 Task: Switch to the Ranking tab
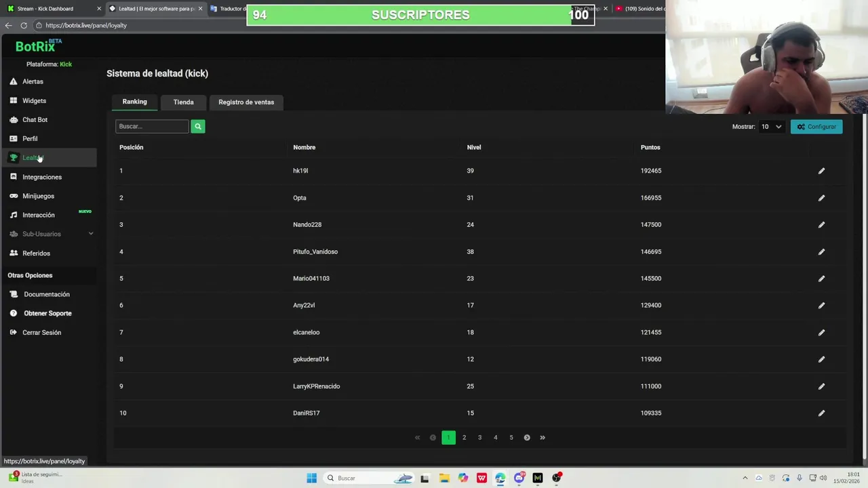pos(134,102)
